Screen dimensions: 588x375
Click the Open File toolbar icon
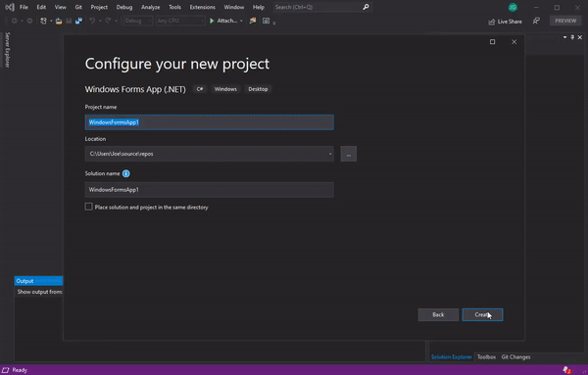[x=59, y=21]
